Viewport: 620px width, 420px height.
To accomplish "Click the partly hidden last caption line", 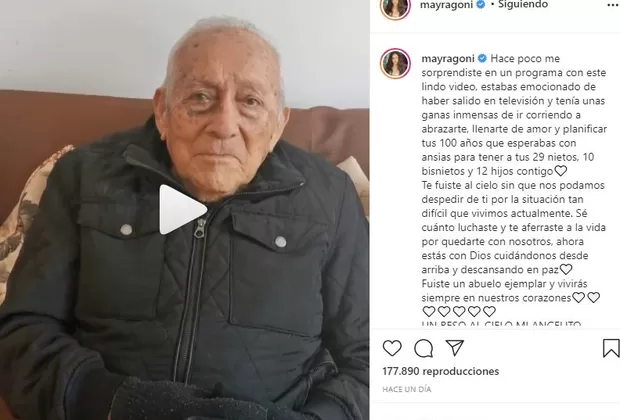I will coord(501,325).
